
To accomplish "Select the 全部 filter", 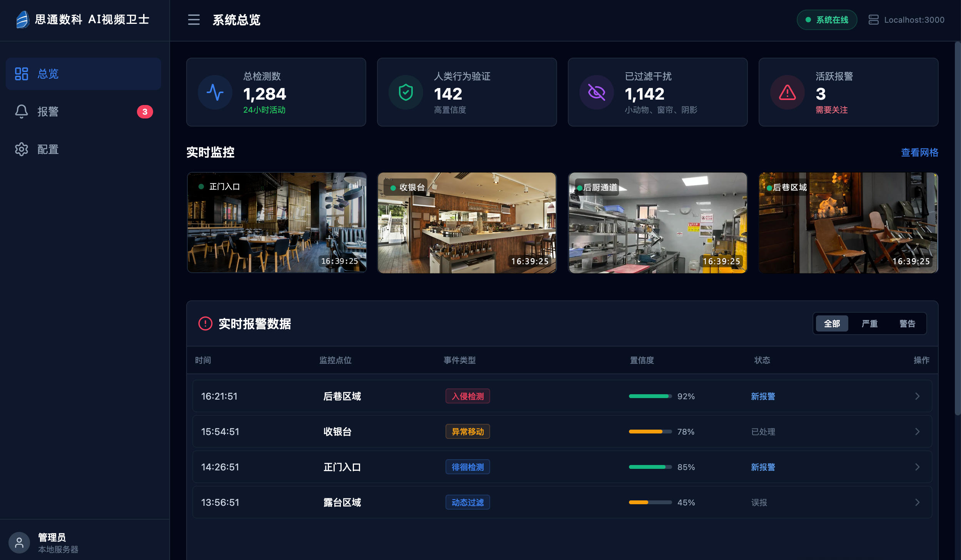I will [x=832, y=324].
